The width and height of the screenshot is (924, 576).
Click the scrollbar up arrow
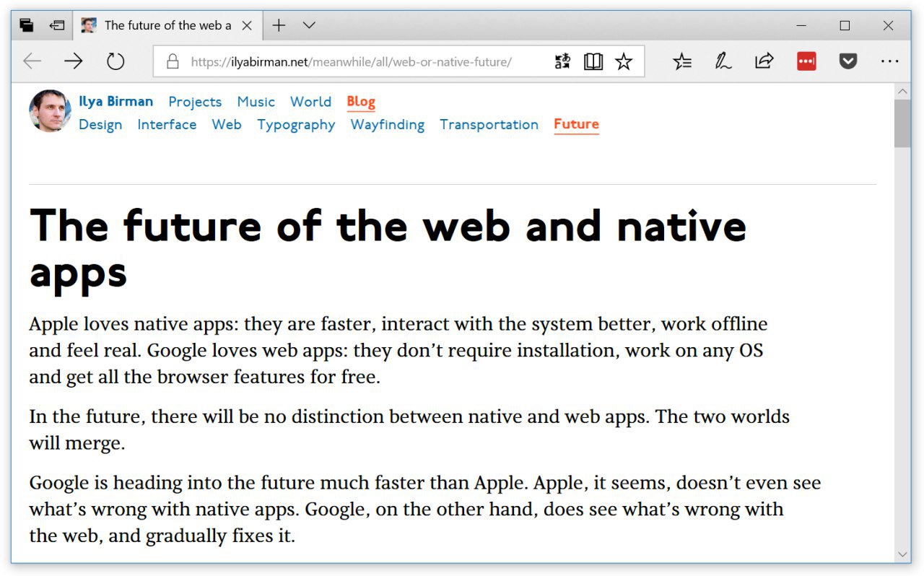[902, 92]
